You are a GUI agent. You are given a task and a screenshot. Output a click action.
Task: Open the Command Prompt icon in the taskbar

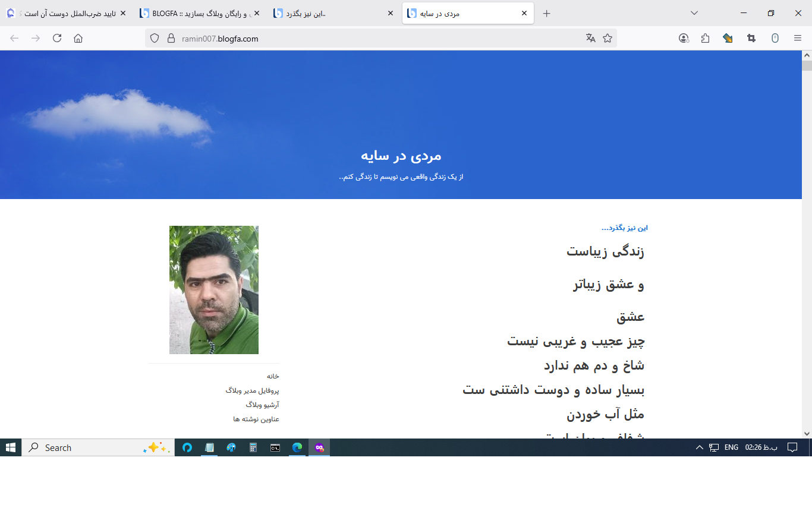275,447
